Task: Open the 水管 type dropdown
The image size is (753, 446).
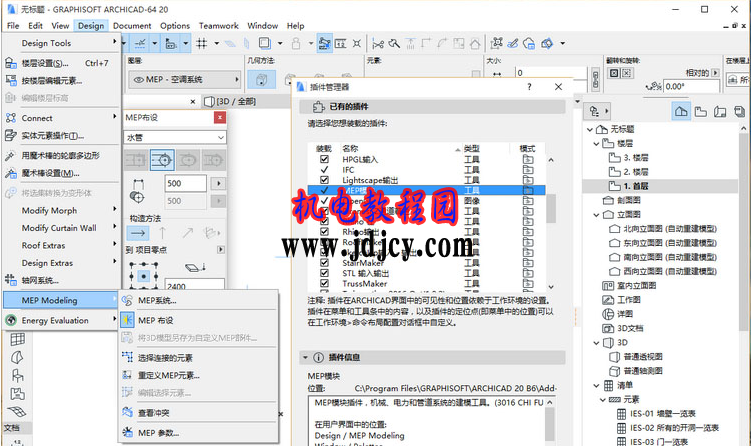Action: [x=174, y=137]
